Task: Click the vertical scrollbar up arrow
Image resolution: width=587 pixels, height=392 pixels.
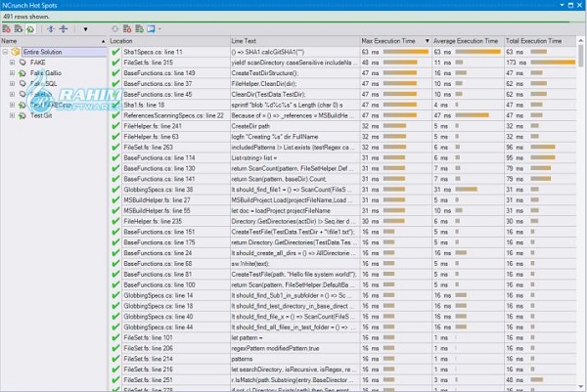Action: [x=580, y=40]
